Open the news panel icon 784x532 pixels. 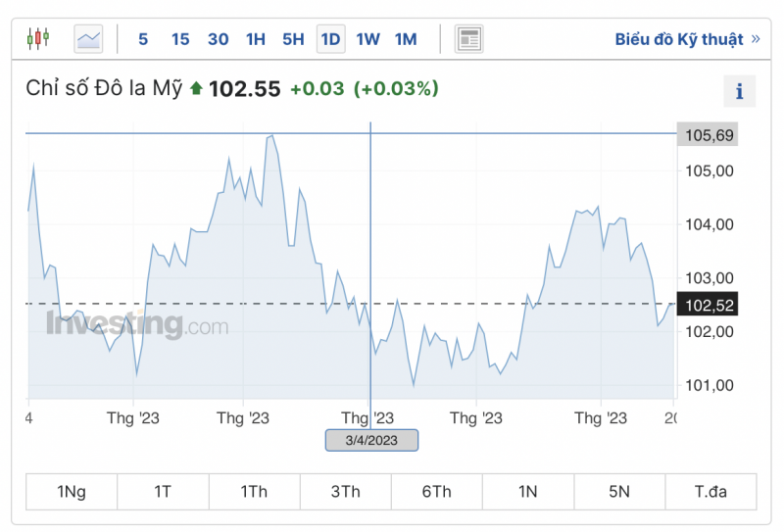coord(469,39)
